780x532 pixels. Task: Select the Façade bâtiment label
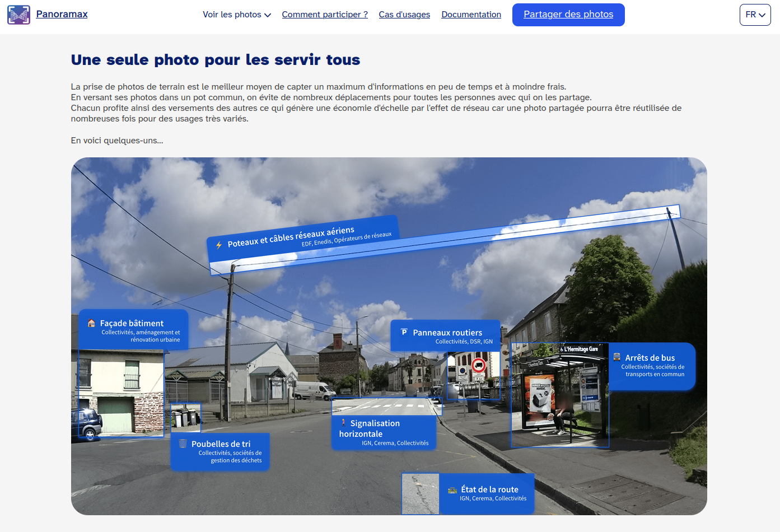click(133, 330)
